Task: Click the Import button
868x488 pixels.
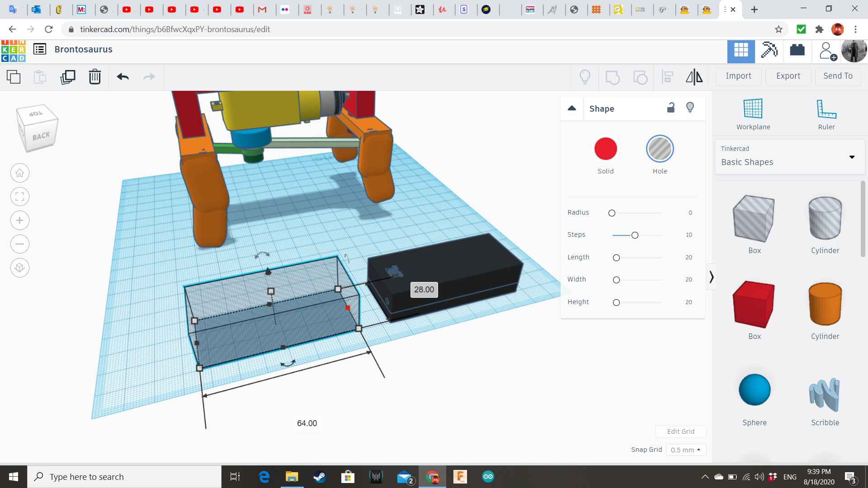Action: [x=738, y=76]
